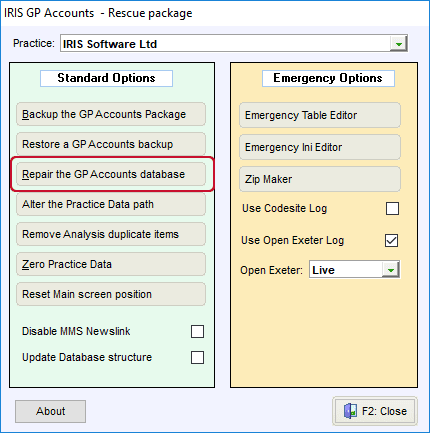Click the door icon on F2: Close

[350, 411]
